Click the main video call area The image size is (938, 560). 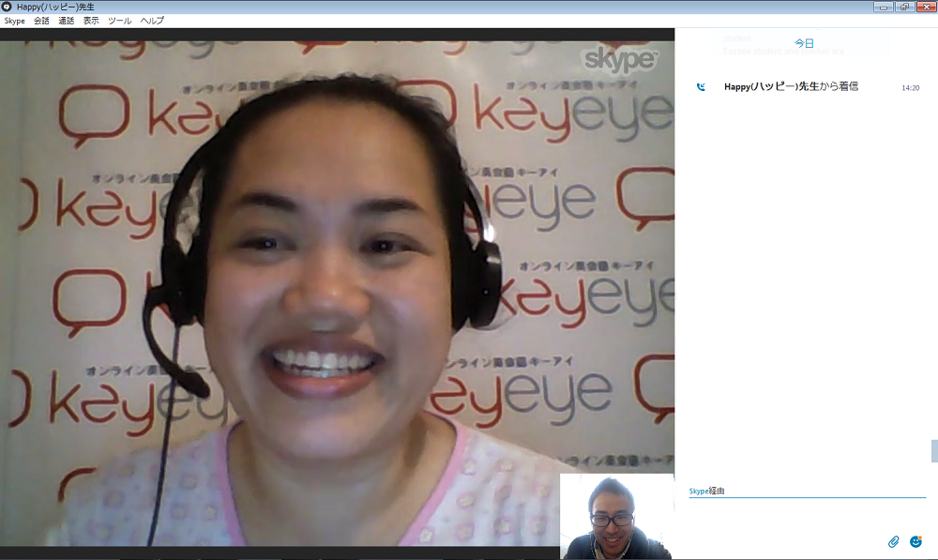338,294
